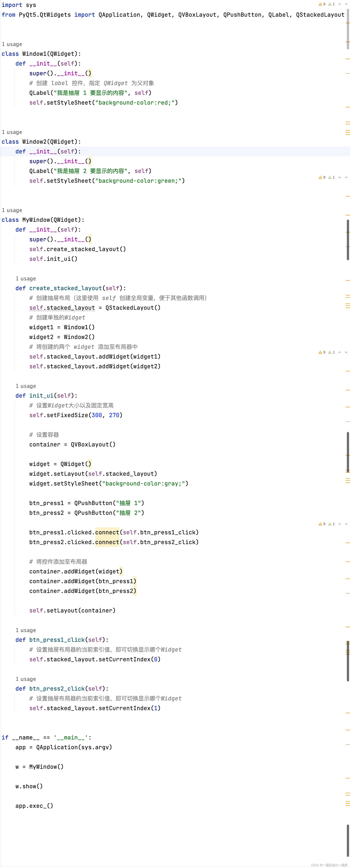Open the '1 usage' hint above class Window1
Image resolution: width=350 pixels, height=868 pixels.
[x=12, y=44]
